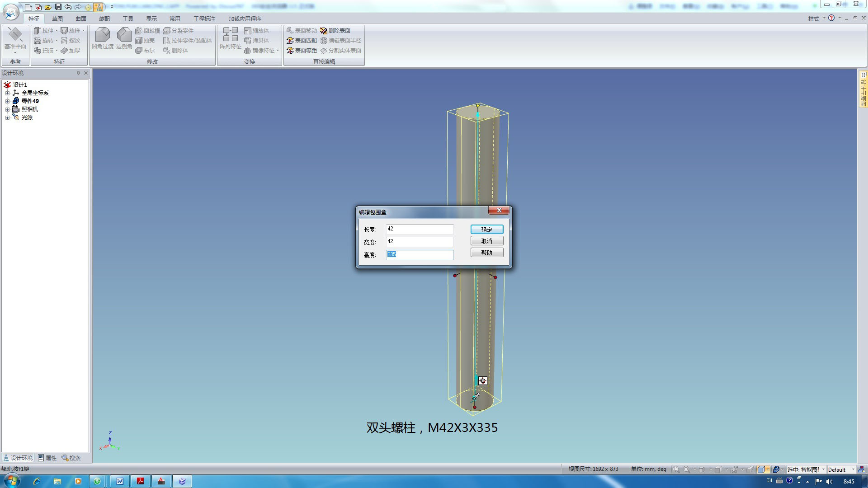The image size is (868, 488).
Task: Click the 圆角过渡 fillet tool
Action: coord(102,38)
